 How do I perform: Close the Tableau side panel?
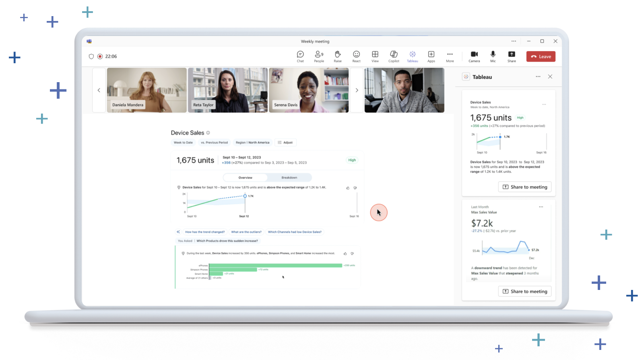[550, 77]
